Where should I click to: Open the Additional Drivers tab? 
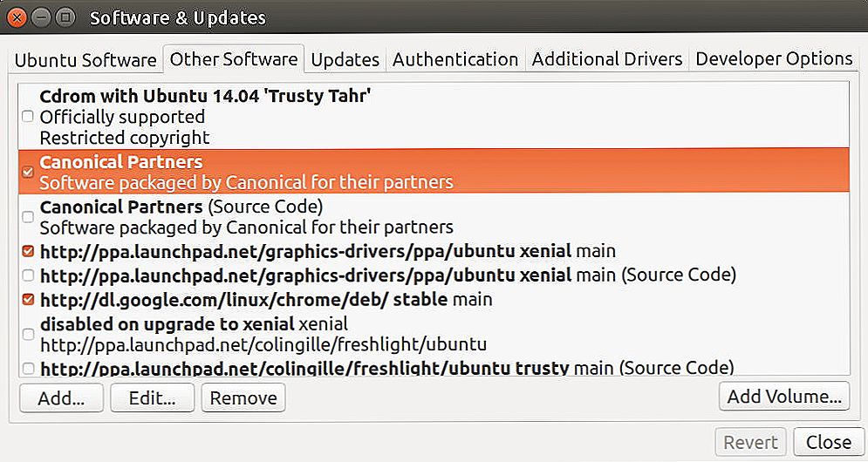(606, 60)
